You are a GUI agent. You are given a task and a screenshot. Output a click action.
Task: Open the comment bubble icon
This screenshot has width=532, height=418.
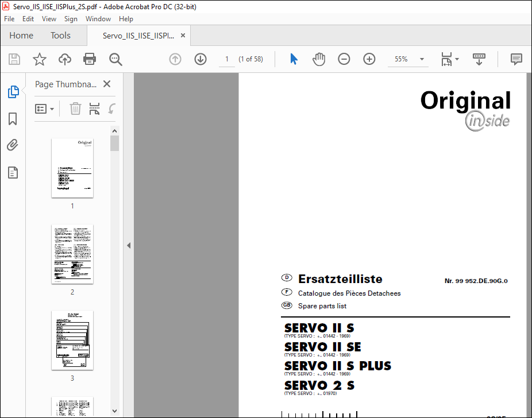coord(516,59)
